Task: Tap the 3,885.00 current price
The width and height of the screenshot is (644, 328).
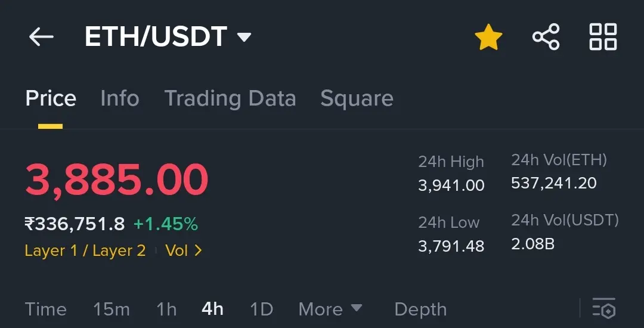Action: coord(117,180)
